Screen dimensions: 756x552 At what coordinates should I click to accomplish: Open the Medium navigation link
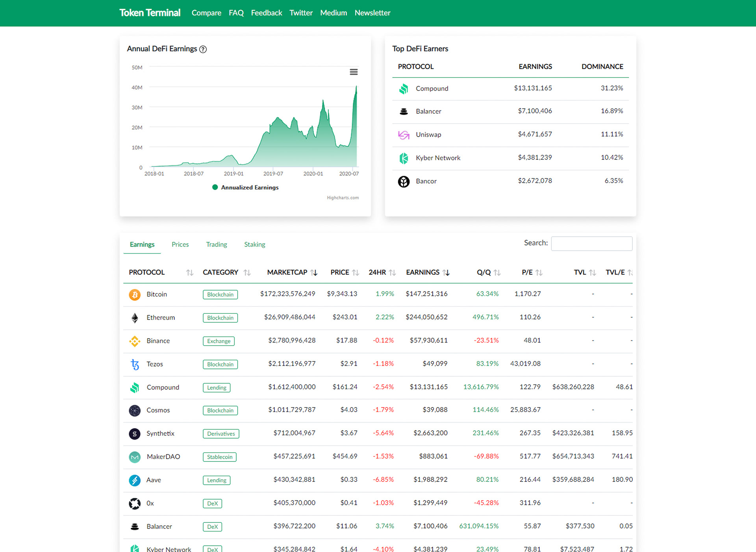[x=334, y=13]
